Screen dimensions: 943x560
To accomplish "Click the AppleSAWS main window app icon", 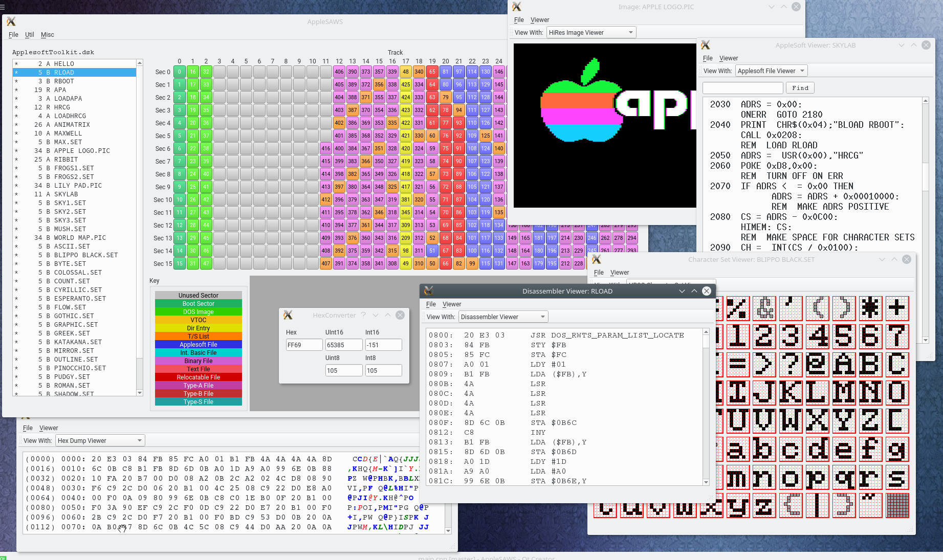I will pyautogui.click(x=11, y=21).
